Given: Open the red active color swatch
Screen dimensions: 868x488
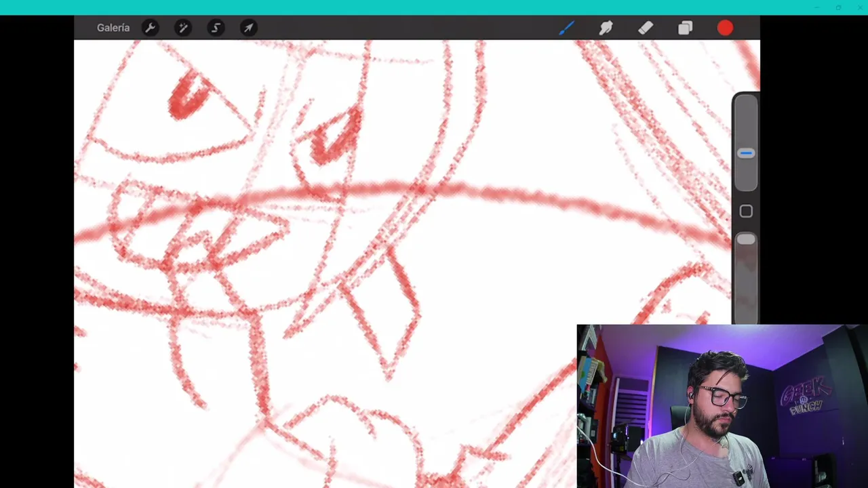Looking at the screenshot, I should pos(725,28).
